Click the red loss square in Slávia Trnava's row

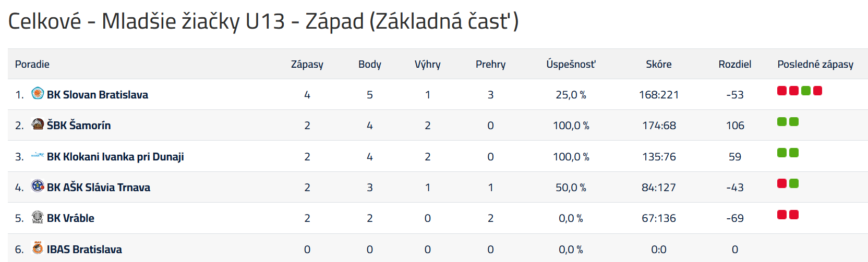pos(782,183)
